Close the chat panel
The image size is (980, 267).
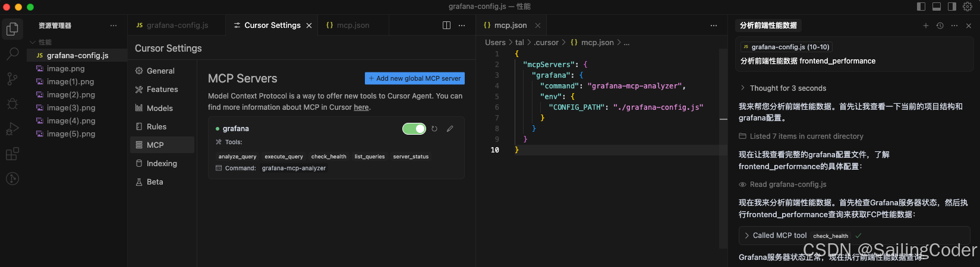969,26
